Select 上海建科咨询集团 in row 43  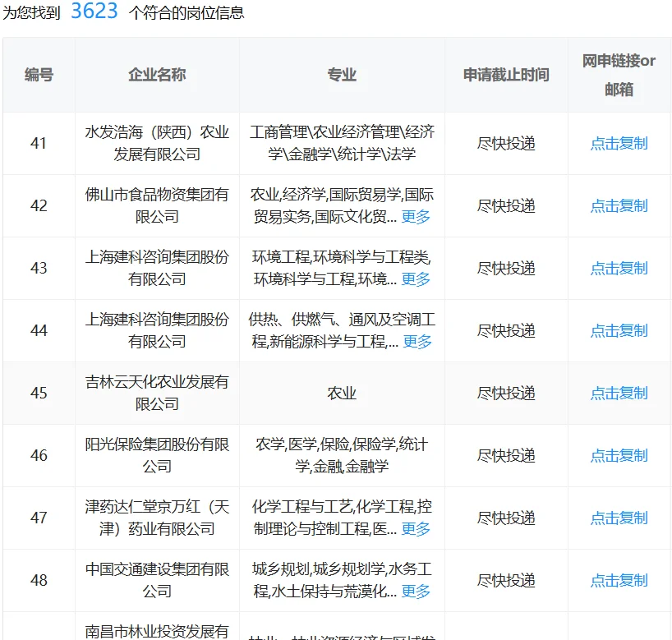[157, 269]
